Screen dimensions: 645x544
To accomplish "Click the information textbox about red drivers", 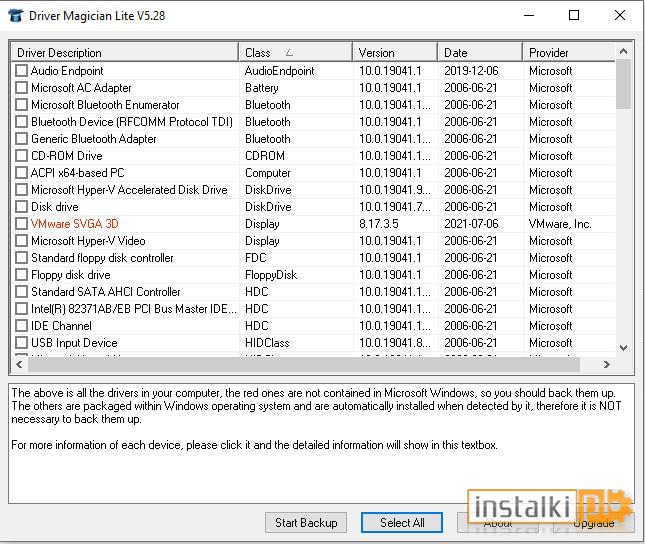I will [321, 444].
